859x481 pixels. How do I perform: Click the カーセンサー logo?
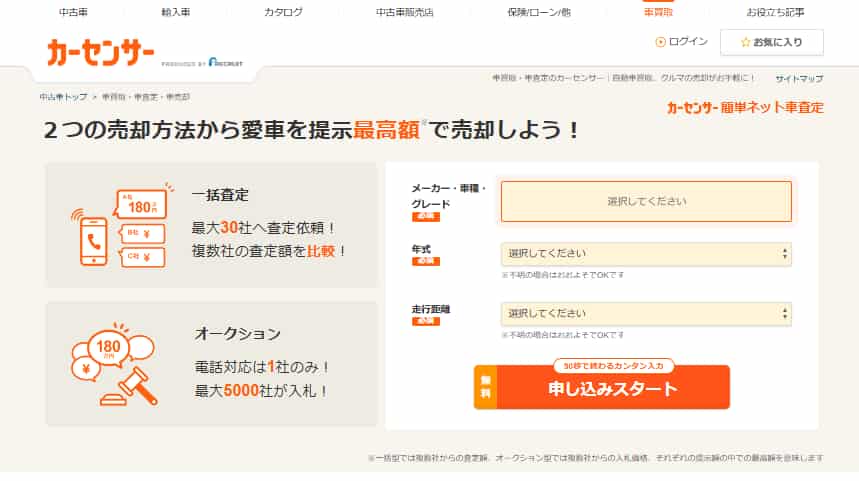tap(99, 52)
